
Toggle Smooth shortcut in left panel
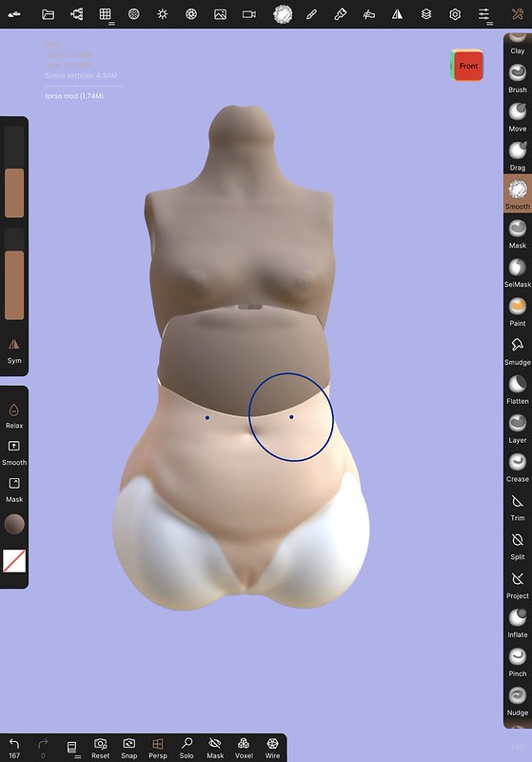(14, 452)
